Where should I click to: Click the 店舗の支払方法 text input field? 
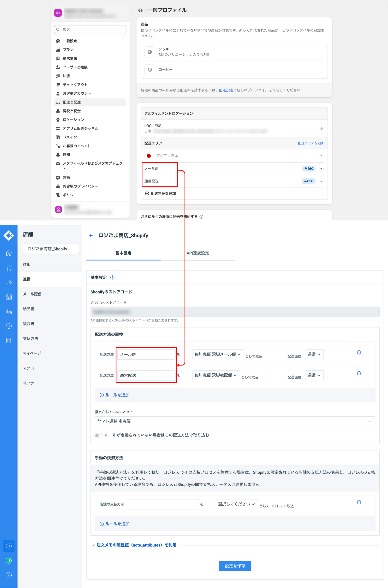[x=163, y=504]
